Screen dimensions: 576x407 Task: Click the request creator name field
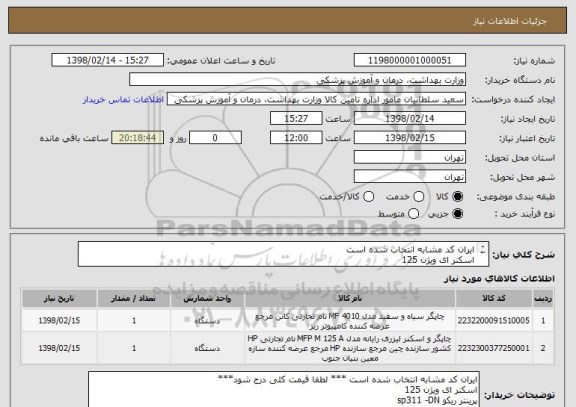click(x=317, y=100)
